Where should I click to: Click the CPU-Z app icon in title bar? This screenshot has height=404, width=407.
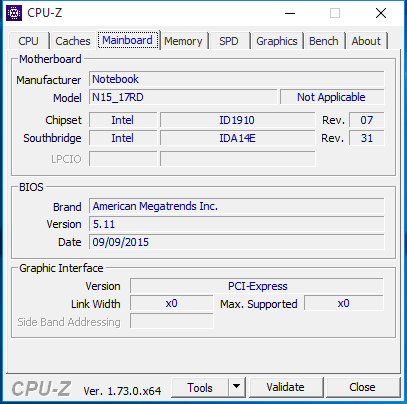14,13
